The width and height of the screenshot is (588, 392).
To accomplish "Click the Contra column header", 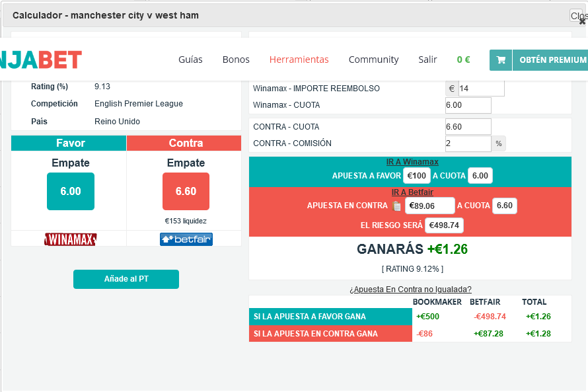I will click(x=184, y=143).
